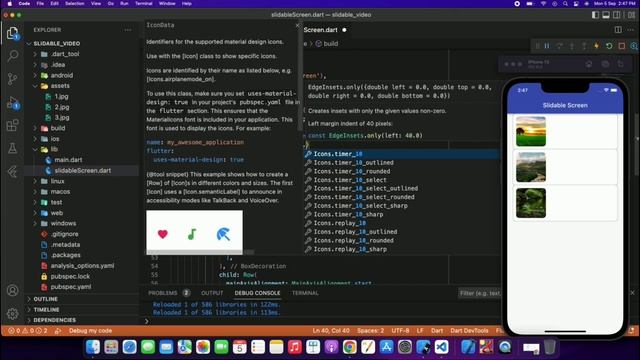Open the Run and Debug view
This screenshot has height=360, width=640.
[x=13, y=102]
